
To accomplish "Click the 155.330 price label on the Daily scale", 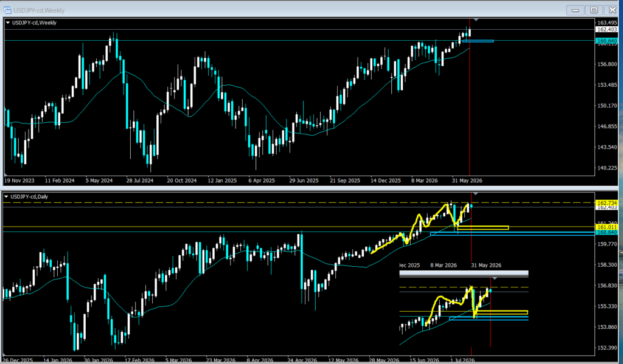I will [x=607, y=306].
